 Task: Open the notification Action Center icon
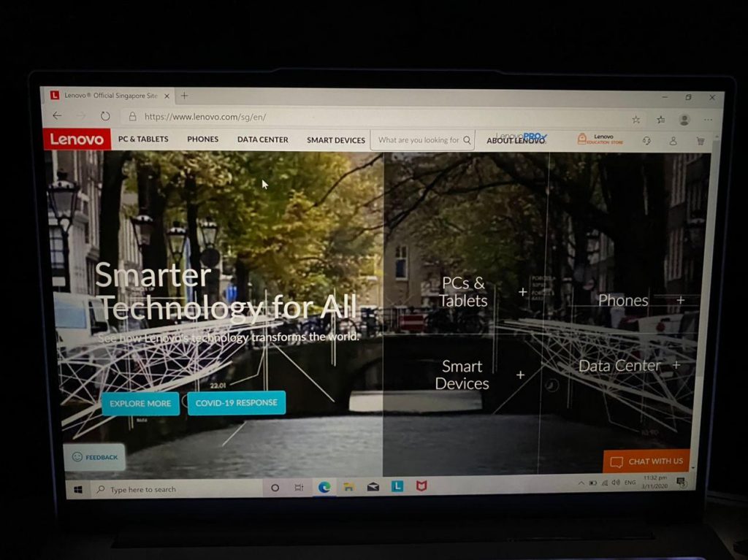pos(681,482)
